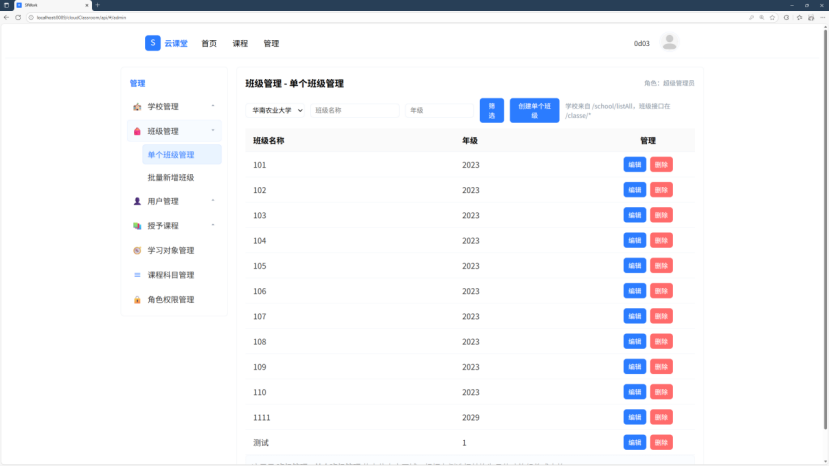830x467 pixels.
Task: Focus the 年级 input field
Action: coord(439,110)
